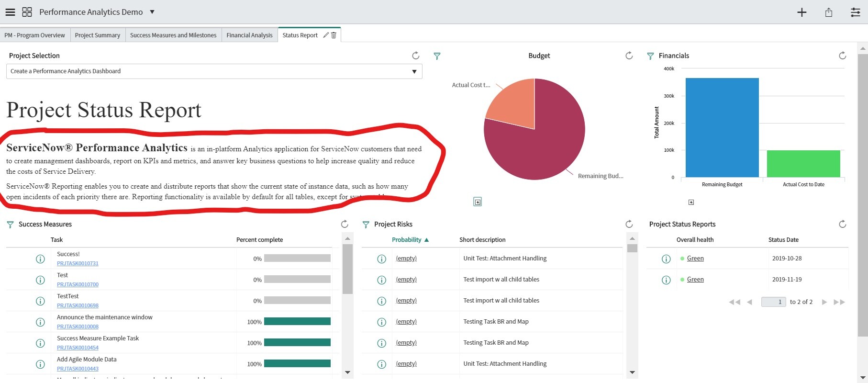Click the Overall health column header
Viewport: 868px width, 383px height.
[695, 240]
